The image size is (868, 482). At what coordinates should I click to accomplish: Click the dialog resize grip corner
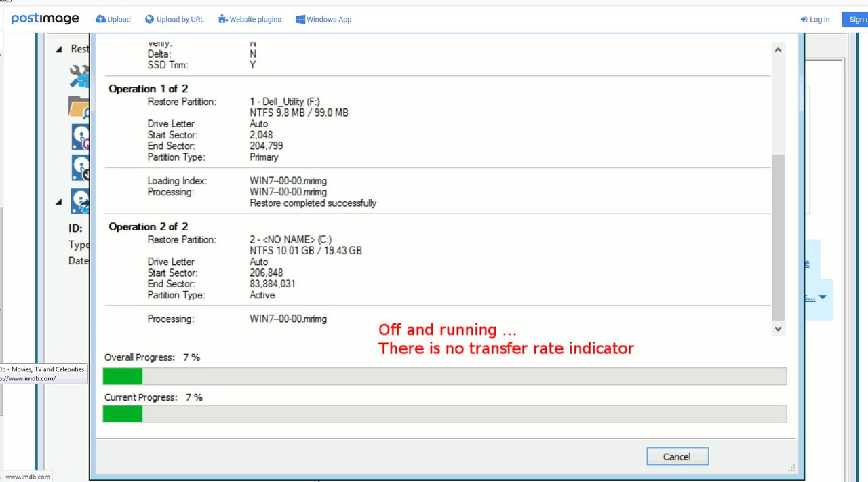pos(791,468)
